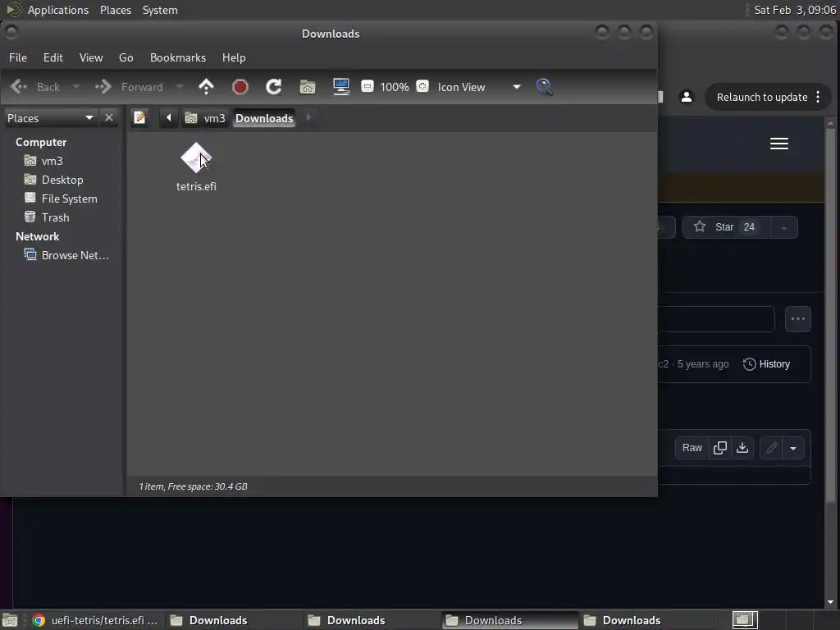
Task: Open Browse Network in sidebar
Action: click(75, 256)
